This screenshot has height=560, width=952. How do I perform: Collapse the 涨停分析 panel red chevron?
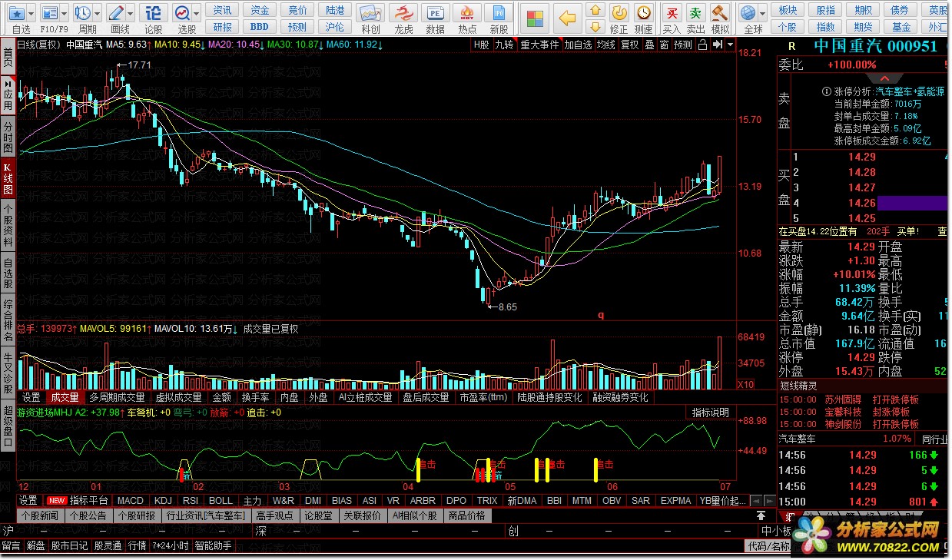click(x=884, y=78)
